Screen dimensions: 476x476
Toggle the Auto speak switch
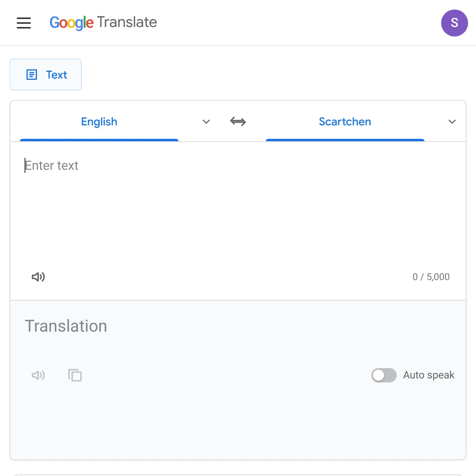[384, 375]
